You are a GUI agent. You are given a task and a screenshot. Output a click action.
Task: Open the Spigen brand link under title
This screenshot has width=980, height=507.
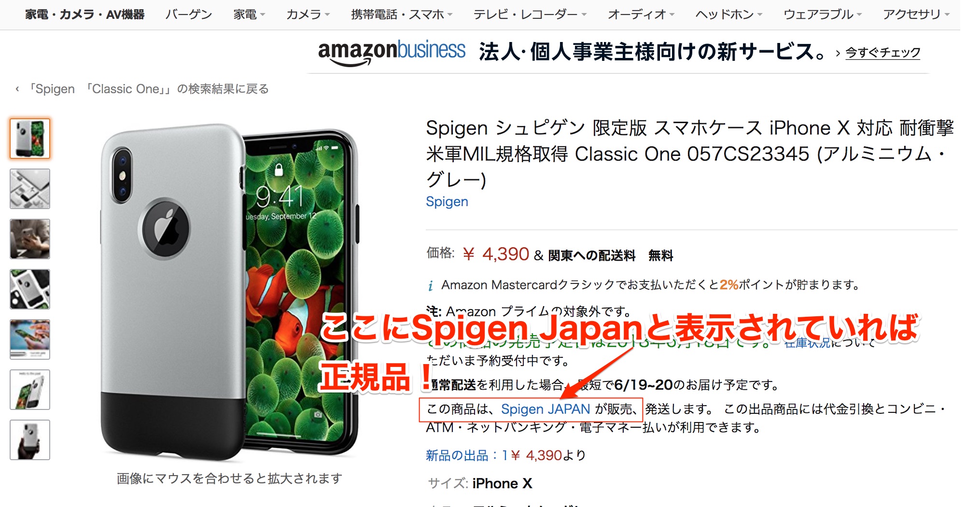[x=447, y=201]
